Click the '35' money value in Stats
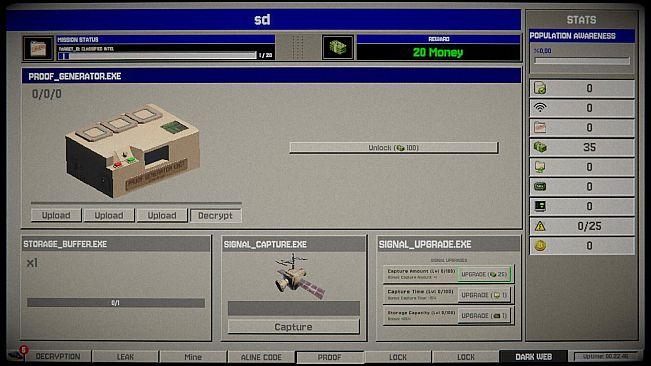The width and height of the screenshot is (651, 366). [590, 147]
